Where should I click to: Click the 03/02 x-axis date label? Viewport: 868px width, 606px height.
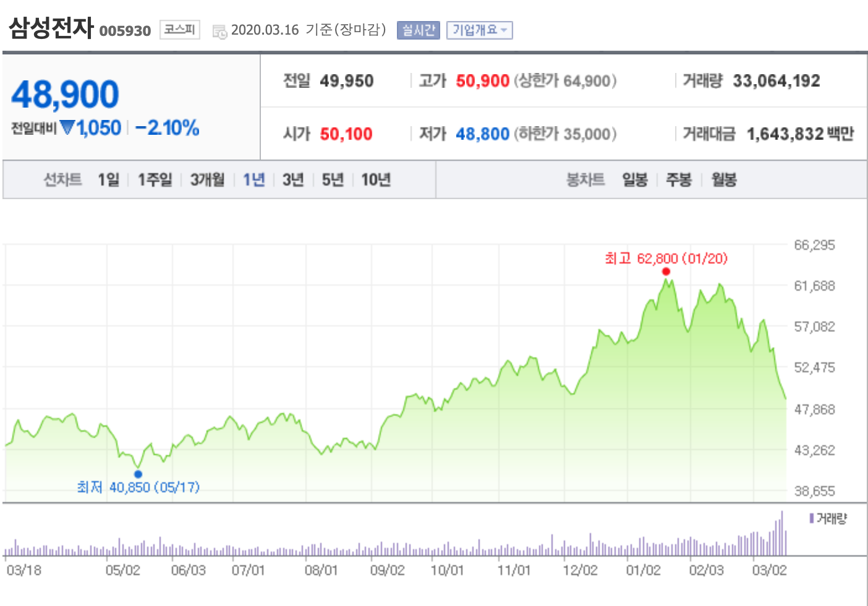pyautogui.click(x=769, y=570)
